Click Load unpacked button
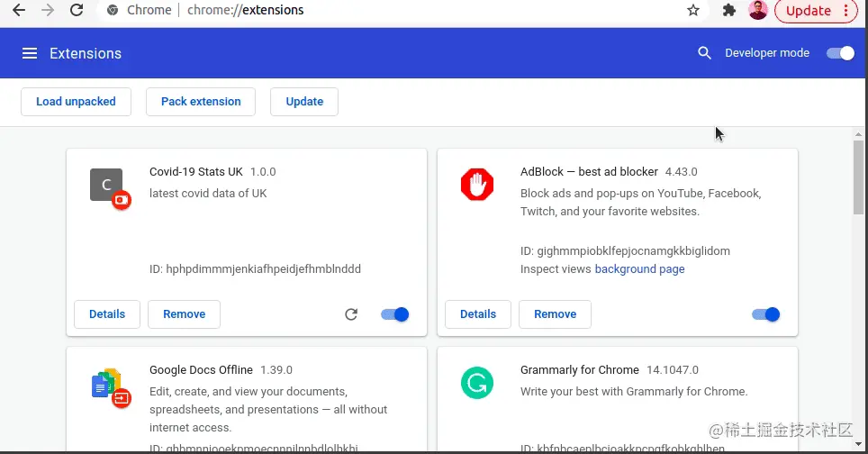Image resolution: width=868 pixels, height=454 pixels. click(76, 102)
